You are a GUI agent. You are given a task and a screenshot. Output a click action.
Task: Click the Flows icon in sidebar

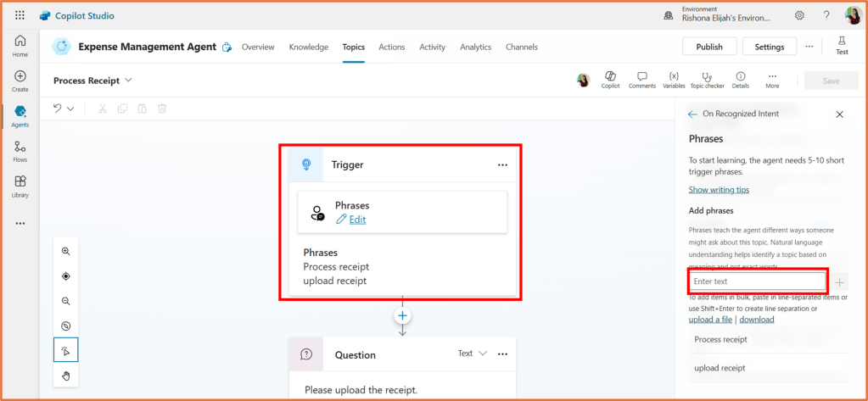pyautogui.click(x=20, y=151)
